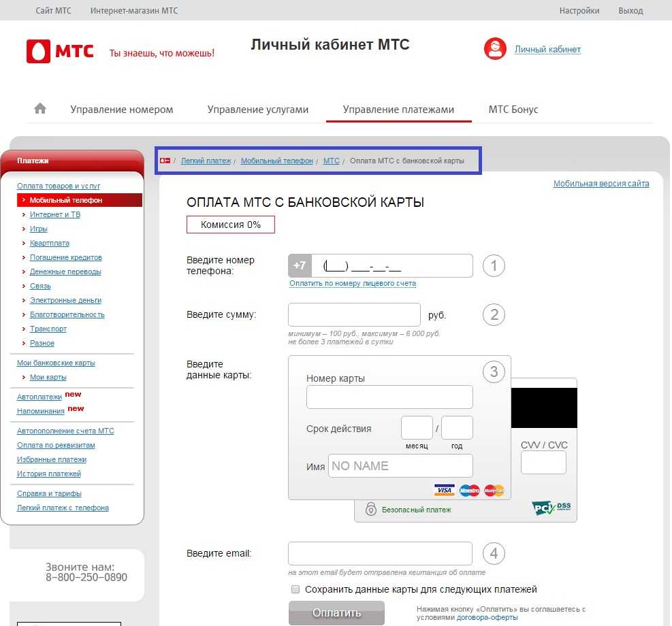Image resolution: width=672 pixels, height=626 pixels.
Task: Open Связь in sidebar
Action: (x=40, y=286)
